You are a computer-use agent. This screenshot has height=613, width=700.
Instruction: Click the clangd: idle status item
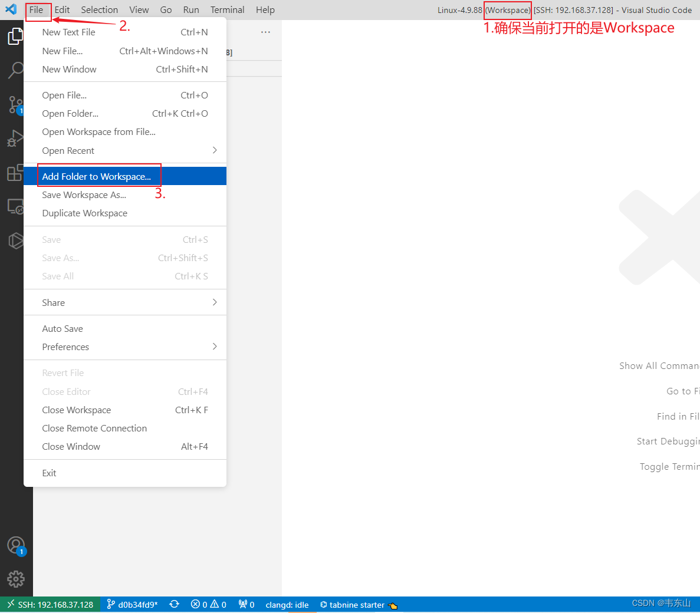coord(287,605)
